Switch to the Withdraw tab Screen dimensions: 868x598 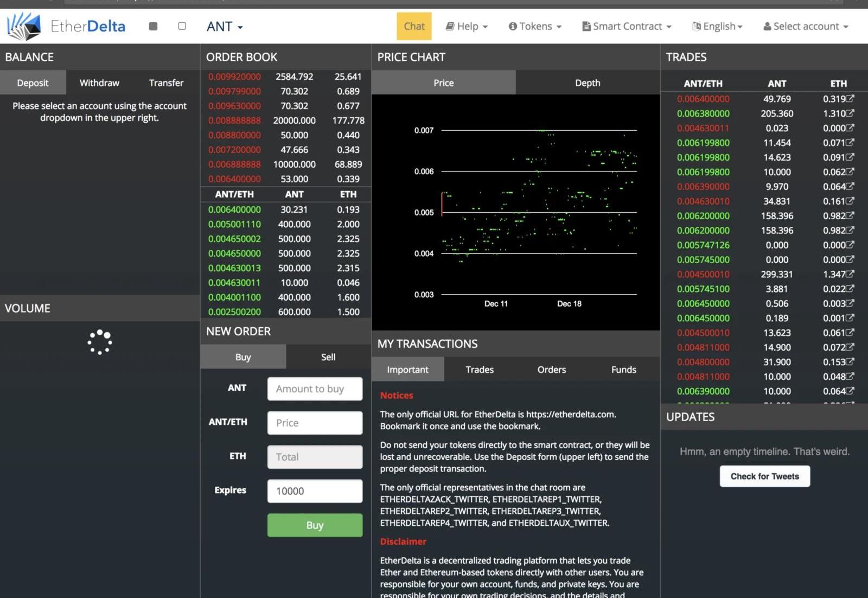pos(99,82)
